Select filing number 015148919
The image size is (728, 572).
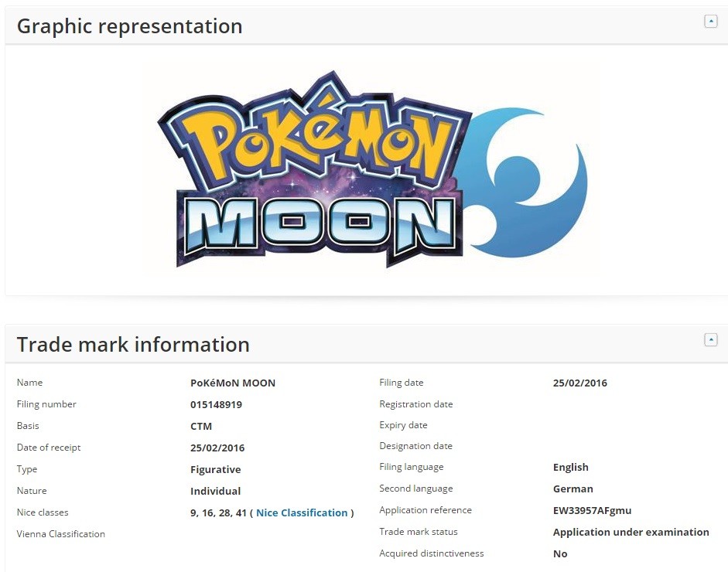click(216, 404)
